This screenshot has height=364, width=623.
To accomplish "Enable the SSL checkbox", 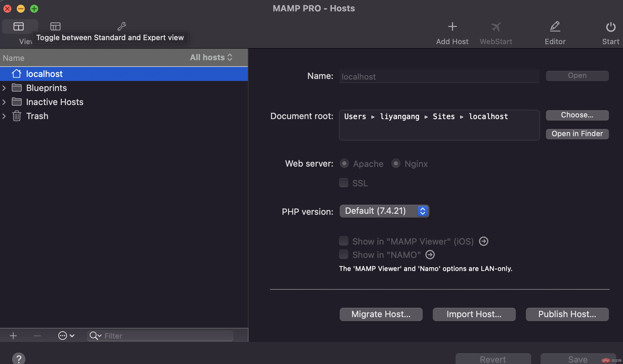I will (344, 183).
